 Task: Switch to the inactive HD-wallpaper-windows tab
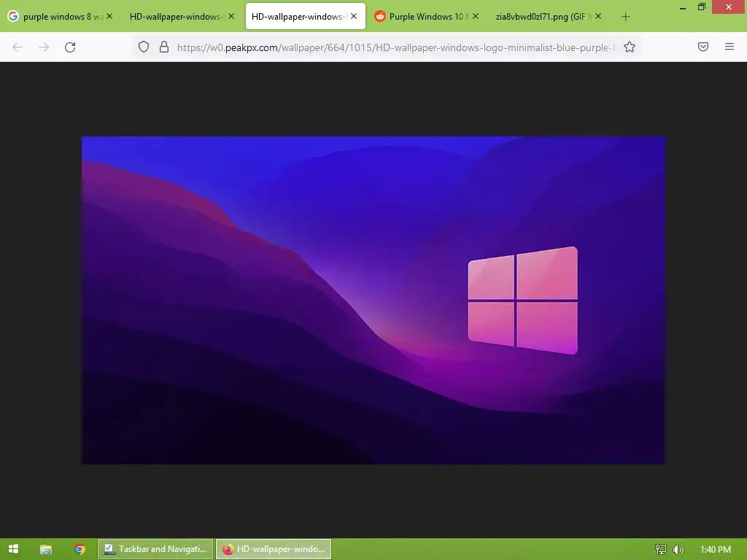pyautogui.click(x=181, y=17)
